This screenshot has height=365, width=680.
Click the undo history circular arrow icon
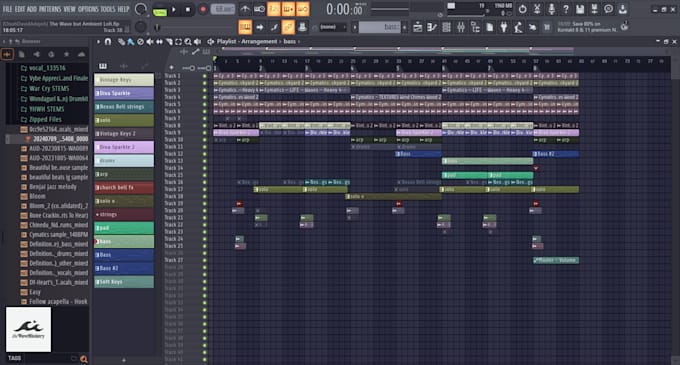point(523,9)
